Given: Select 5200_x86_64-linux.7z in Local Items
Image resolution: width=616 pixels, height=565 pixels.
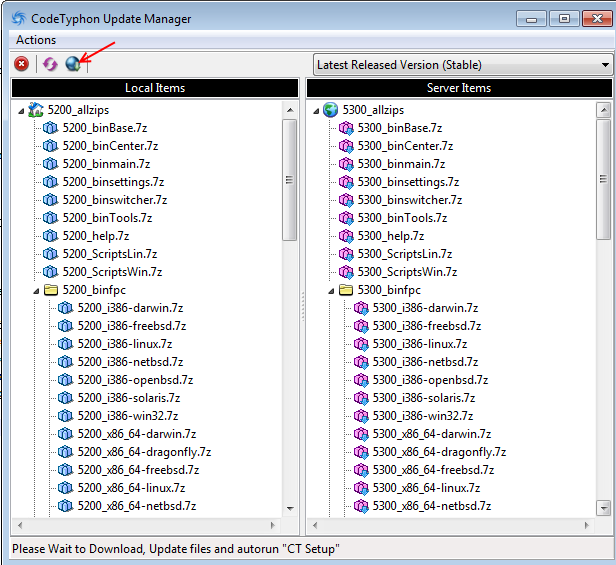Looking at the screenshot, I should (x=131, y=488).
